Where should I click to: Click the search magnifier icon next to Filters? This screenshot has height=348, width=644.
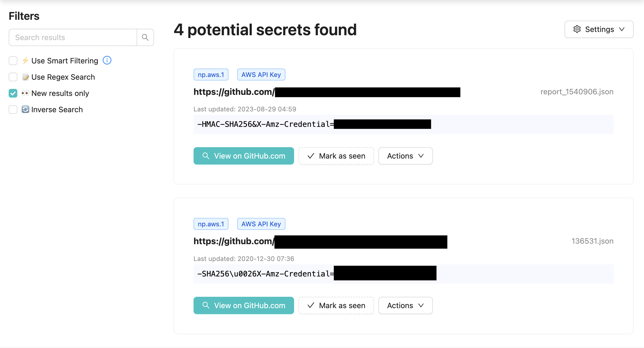coord(145,37)
